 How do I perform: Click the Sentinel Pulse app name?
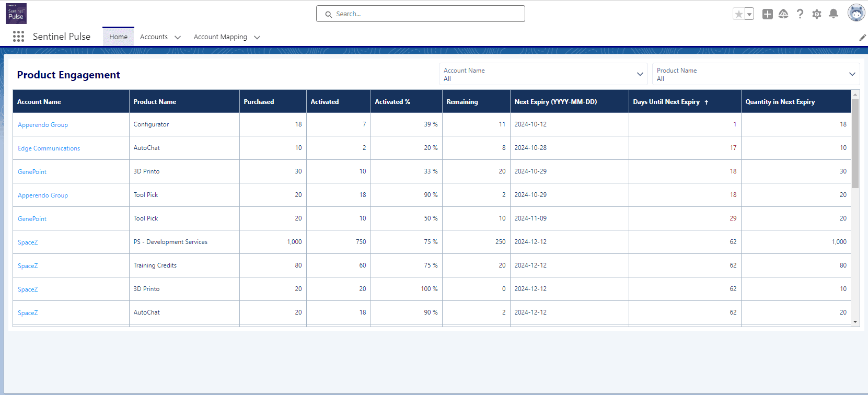point(62,37)
